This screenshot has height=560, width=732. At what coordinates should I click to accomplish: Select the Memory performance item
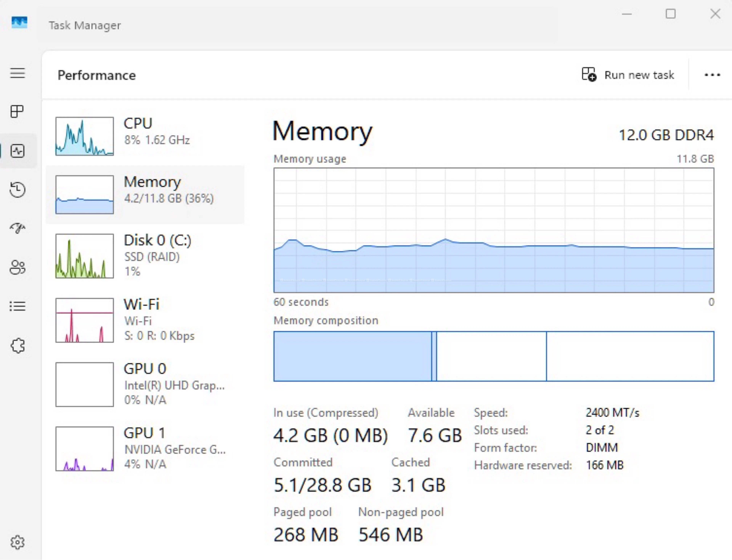(x=145, y=195)
